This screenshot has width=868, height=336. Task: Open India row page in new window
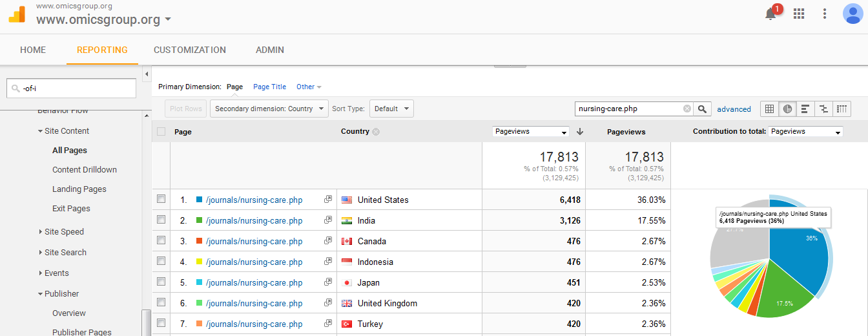(x=327, y=220)
